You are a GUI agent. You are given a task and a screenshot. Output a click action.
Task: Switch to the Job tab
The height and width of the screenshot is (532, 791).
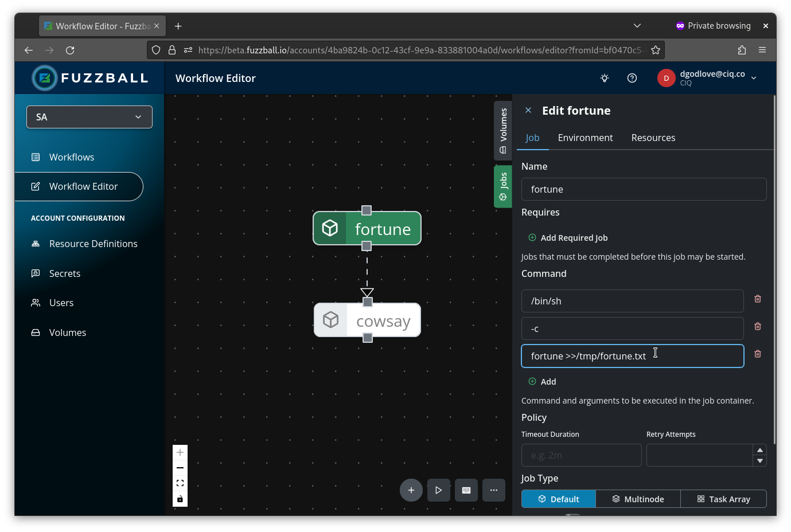point(532,138)
